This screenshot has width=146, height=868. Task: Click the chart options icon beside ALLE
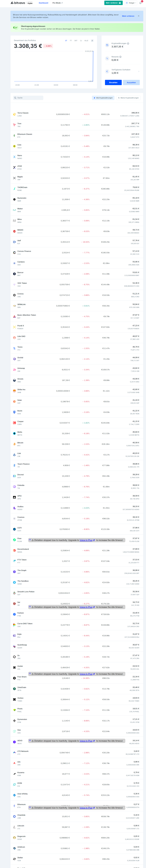[92, 40]
